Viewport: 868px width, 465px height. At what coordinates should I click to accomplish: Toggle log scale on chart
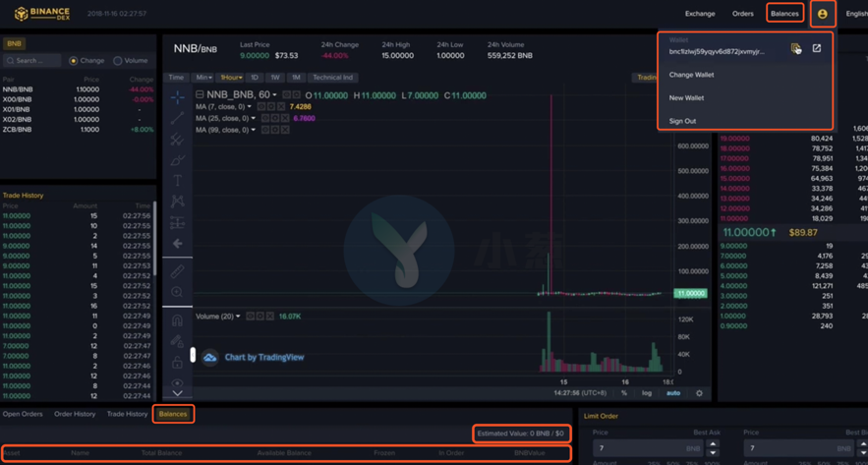click(647, 393)
